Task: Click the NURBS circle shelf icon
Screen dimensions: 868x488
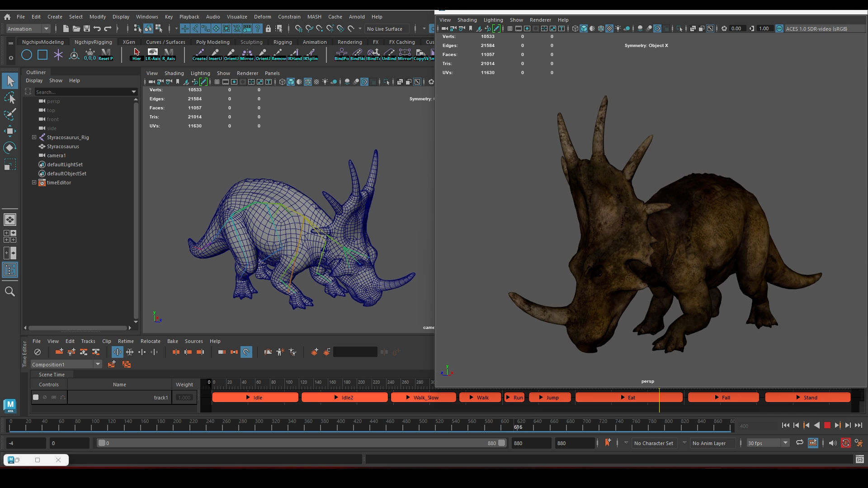Action: [x=27, y=55]
